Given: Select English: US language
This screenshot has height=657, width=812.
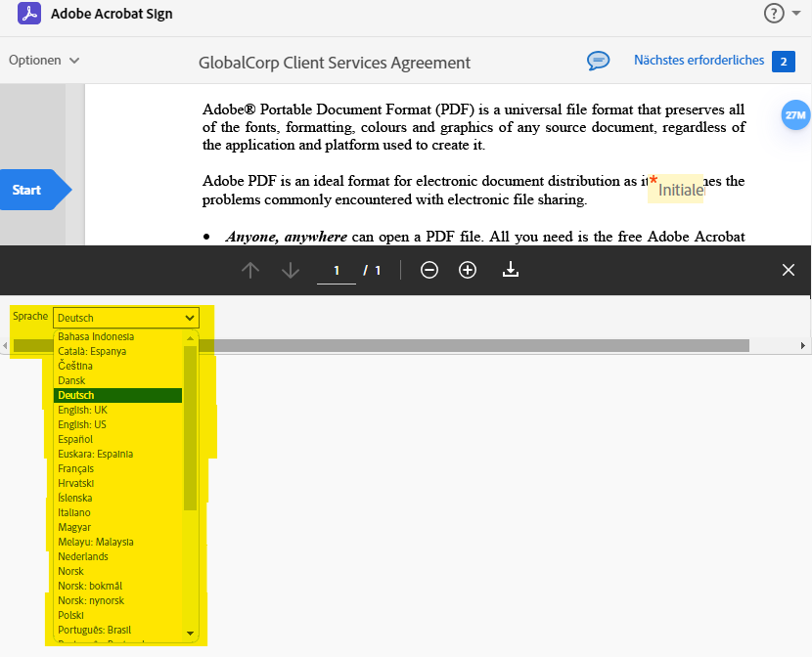Looking at the screenshot, I should (118, 424).
